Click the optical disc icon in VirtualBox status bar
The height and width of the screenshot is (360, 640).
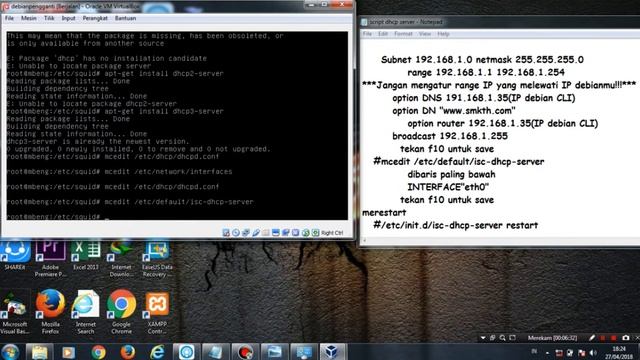[236, 233]
